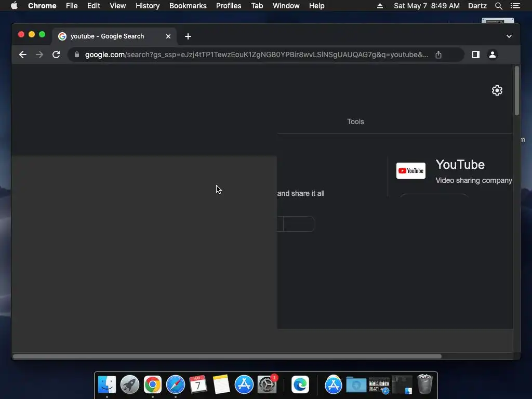The height and width of the screenshot is (399, 532).
Task: Open the Window menu
Action: 286,6
